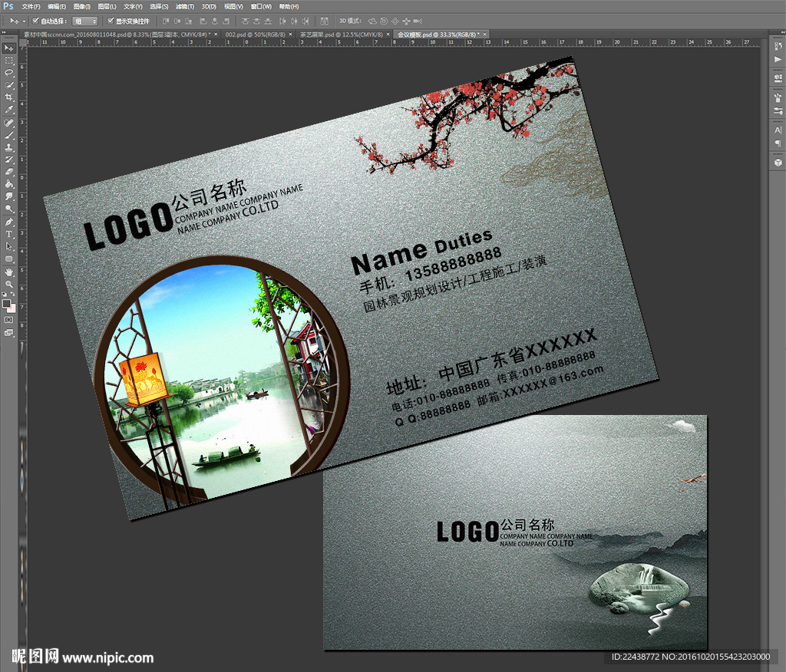Open the Character panel icon
The image size is (786, 672).
tap(778, 130)
